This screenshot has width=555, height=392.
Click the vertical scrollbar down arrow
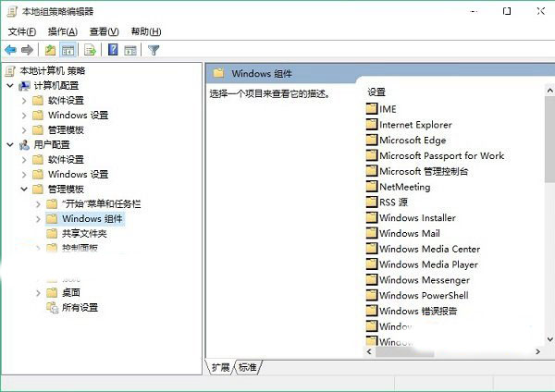coord(549,339)
